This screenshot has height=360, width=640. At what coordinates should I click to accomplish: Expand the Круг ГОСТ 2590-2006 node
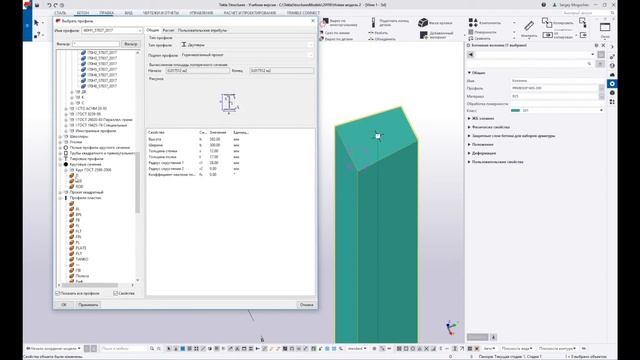(x=66, y=170)
